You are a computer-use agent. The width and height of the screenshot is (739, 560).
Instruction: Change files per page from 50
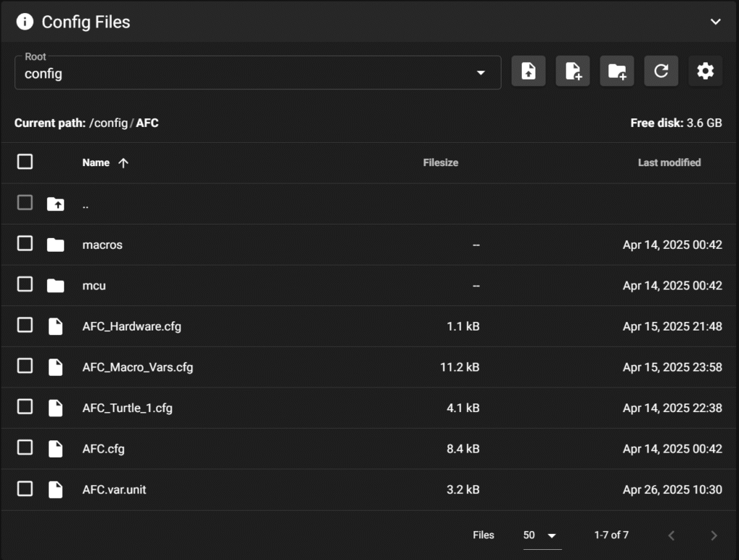tap(541, 535)
